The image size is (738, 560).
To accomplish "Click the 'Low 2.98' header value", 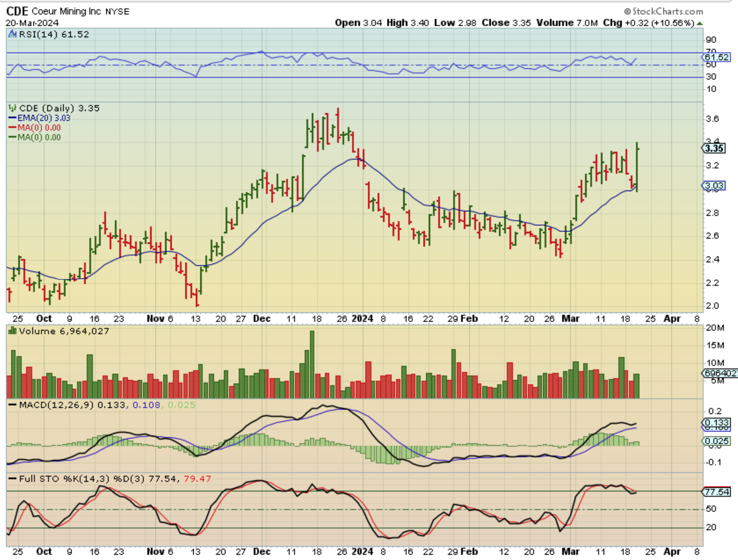I will [455, 23].
